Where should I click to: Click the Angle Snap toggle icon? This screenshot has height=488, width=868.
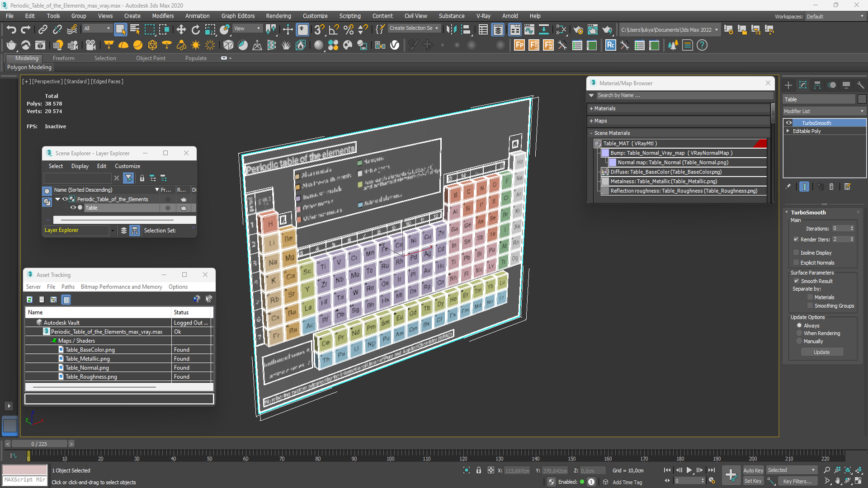pyautogui.click(x=334, y=30)
